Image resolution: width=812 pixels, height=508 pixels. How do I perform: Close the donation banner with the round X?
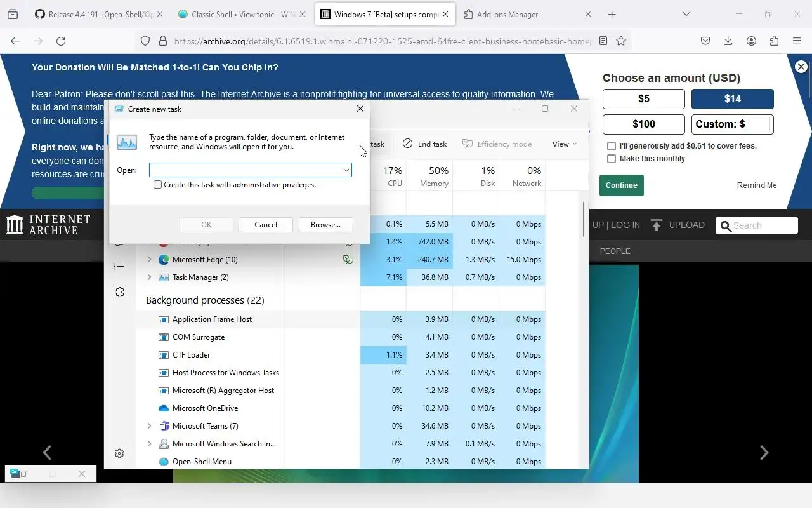pos(801,67)
